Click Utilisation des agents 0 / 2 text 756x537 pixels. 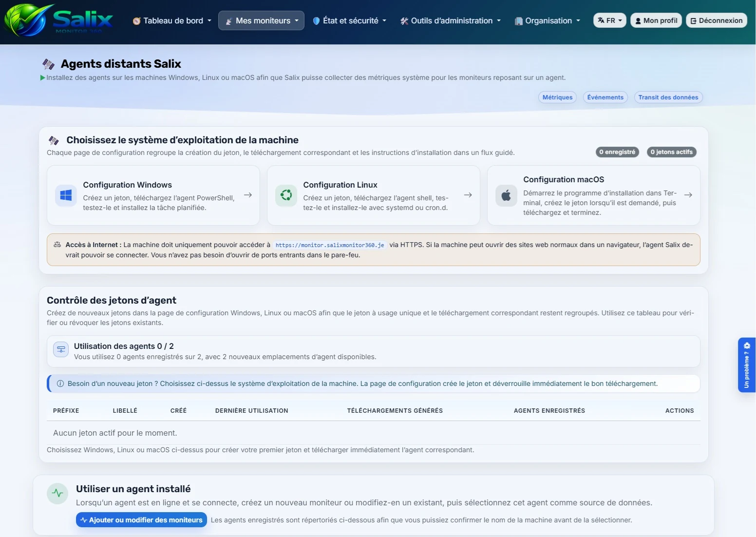(124, 346)
